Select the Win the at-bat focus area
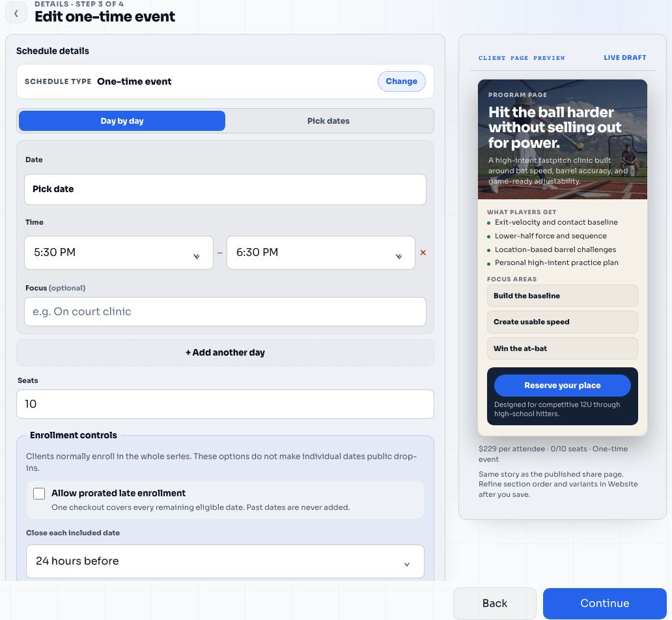The width and height of the screenshot is (672, 620). [x=563, y=348]
